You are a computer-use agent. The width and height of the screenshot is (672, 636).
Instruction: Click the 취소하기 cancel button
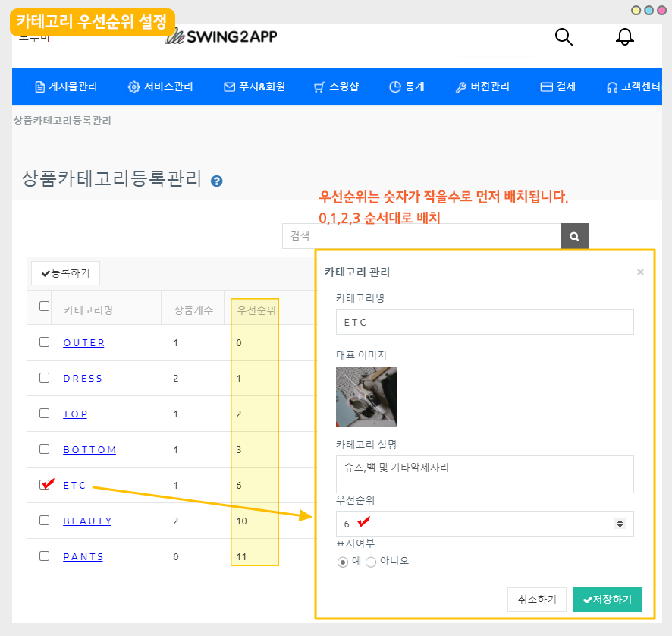tap(537, 600)
